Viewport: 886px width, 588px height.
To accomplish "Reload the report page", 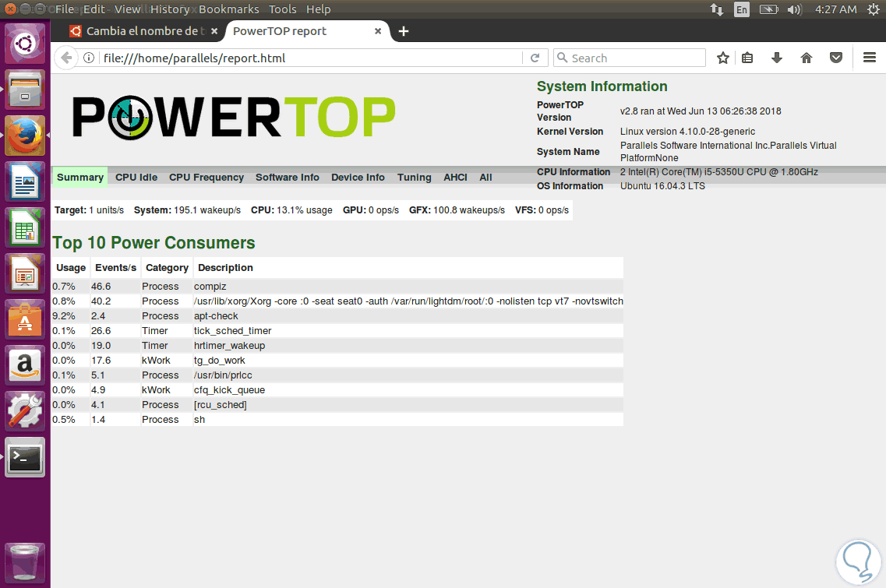I will click(535, 58).
